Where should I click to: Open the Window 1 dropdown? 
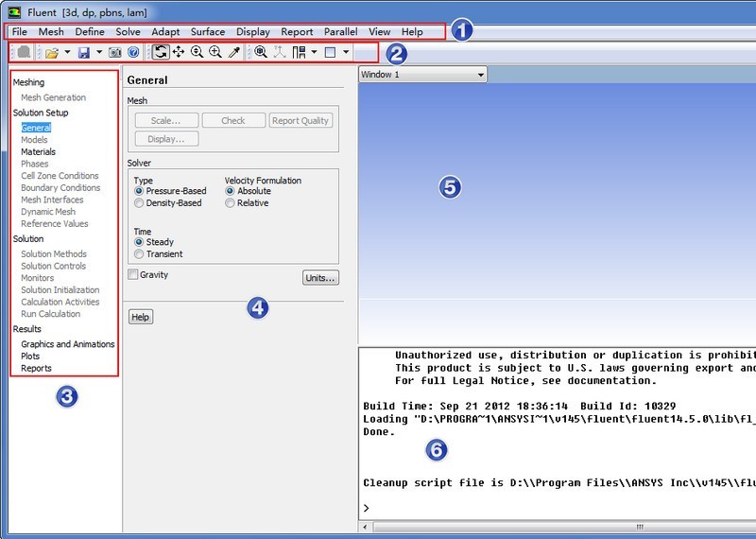coord(421,74)
